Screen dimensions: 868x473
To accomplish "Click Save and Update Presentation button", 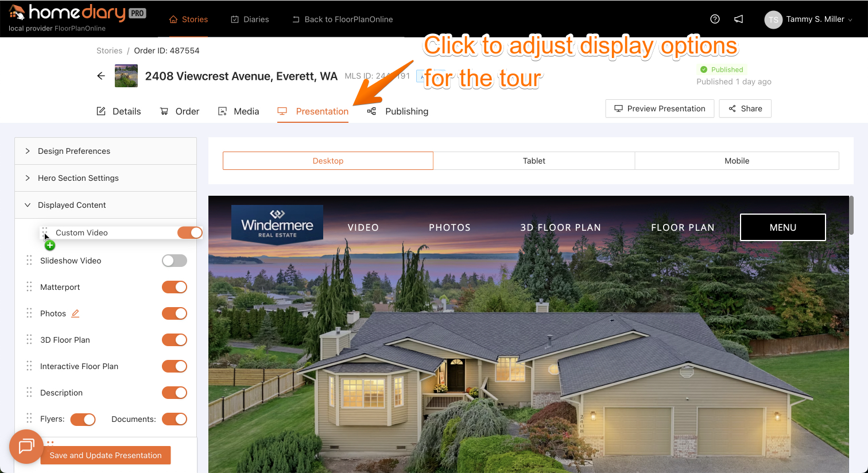I will [x=106, y=455].
